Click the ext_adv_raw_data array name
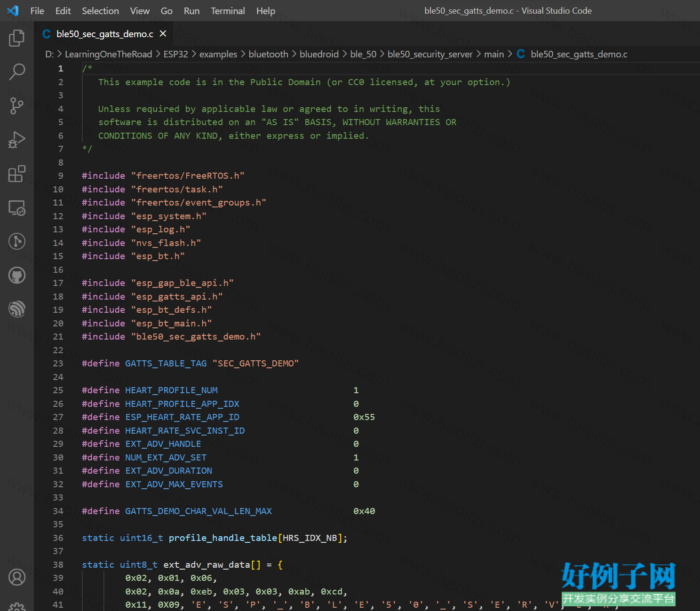Image resolution: width=700 pixels, height=611 pixels. point(207,564)
